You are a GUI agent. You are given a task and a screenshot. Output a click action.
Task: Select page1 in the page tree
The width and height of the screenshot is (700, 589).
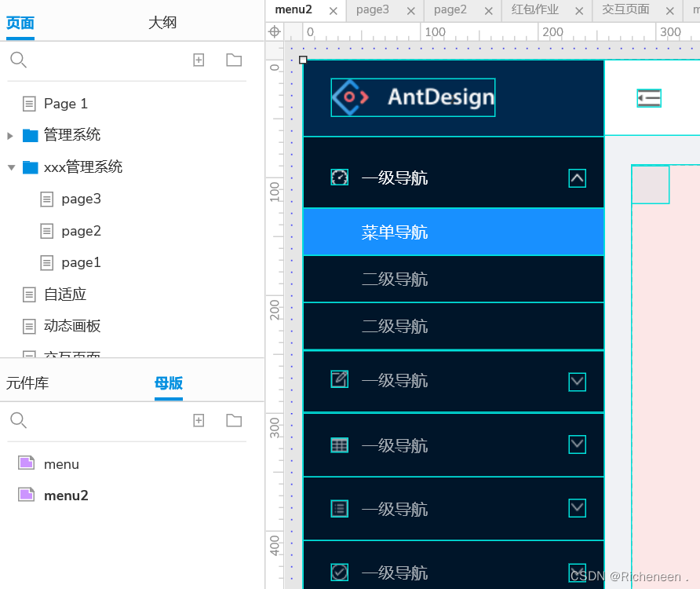81,262
